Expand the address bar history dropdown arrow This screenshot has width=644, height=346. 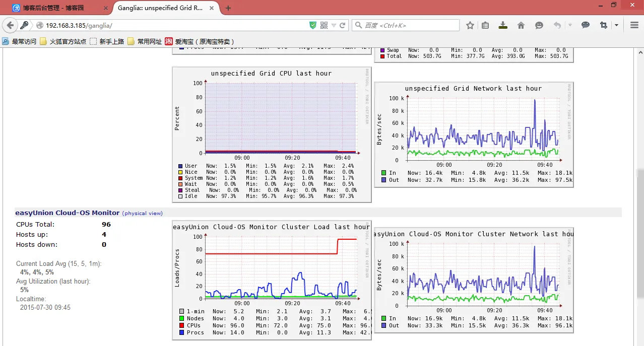pyautogui.click(x=334, y=25)
